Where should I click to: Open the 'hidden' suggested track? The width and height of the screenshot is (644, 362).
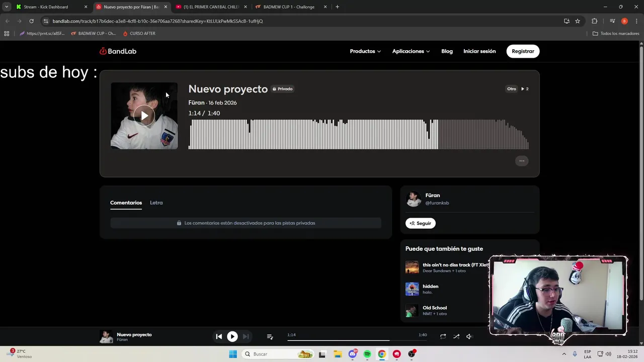430,286
